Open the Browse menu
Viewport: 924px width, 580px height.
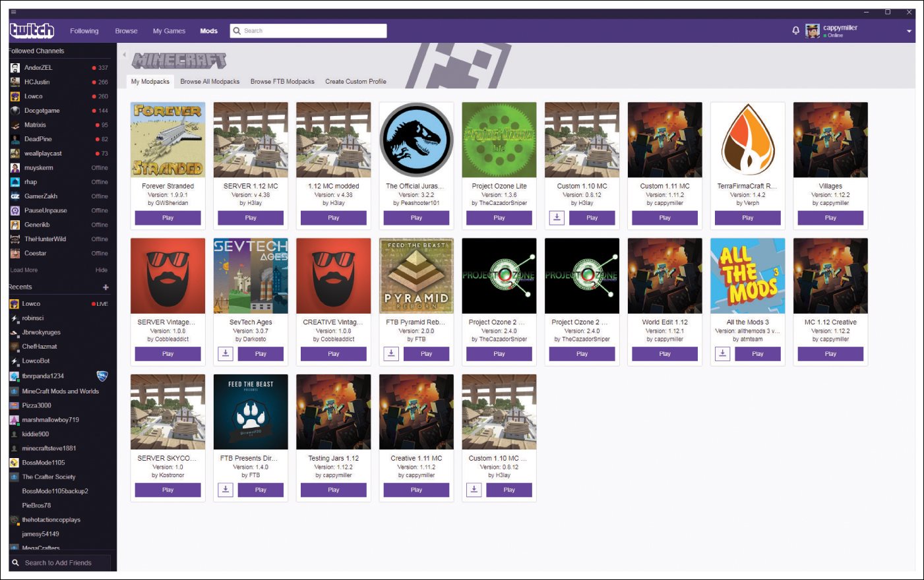126,31
